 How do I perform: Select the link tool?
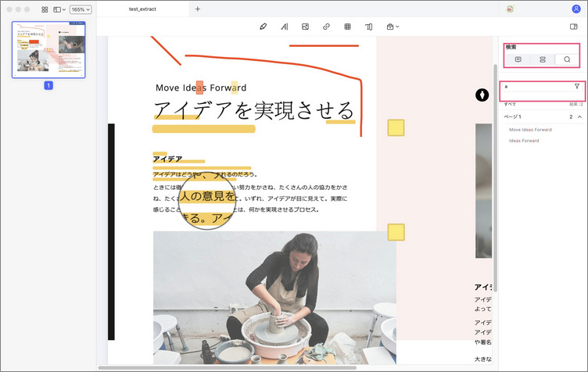pyautogui.click(x=326, y=27)
